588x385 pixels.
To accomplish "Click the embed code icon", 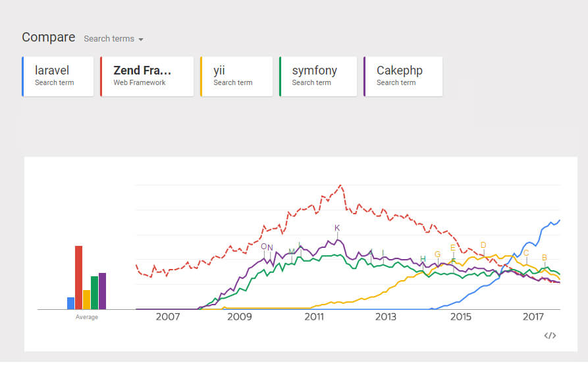I will (x=550, y=336).
